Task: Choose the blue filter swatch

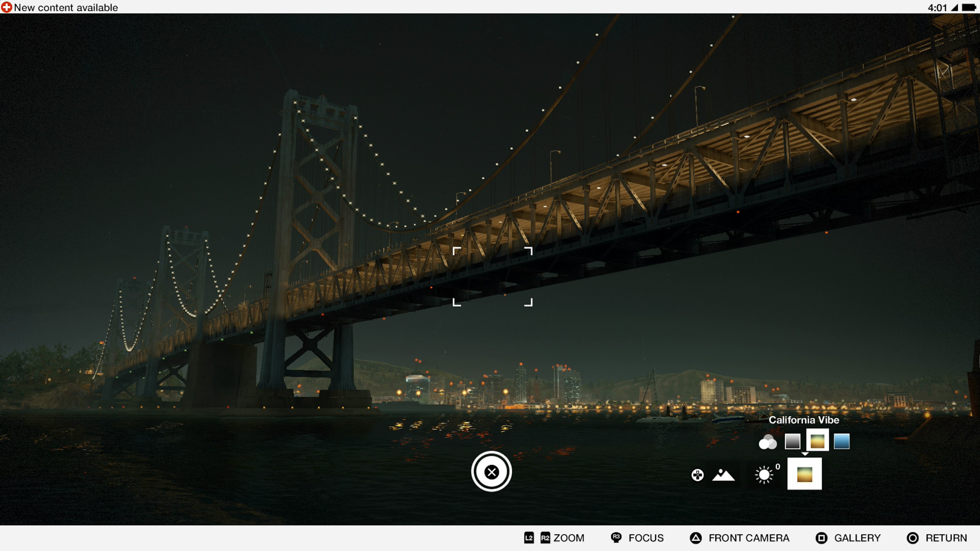Action: click(842, 441)
